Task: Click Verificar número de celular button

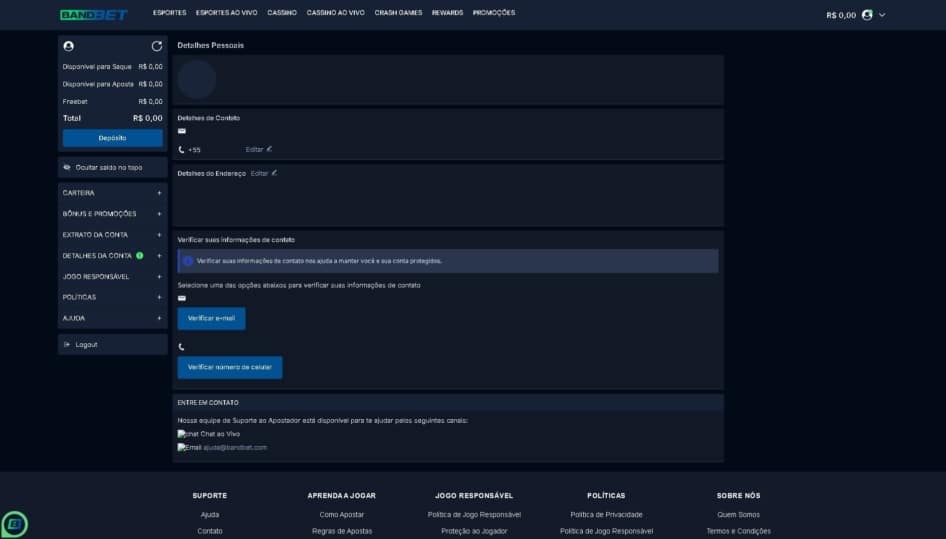Action: [x=230, y=367]
